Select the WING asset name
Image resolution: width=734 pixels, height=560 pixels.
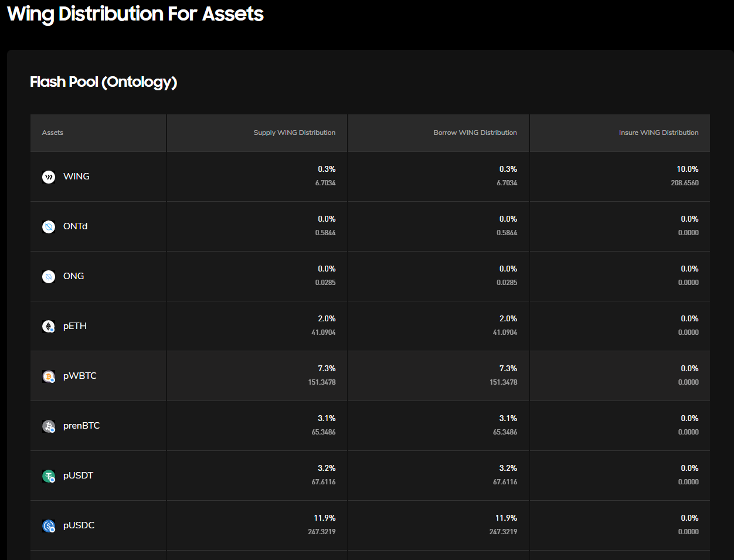click(76, 177)
